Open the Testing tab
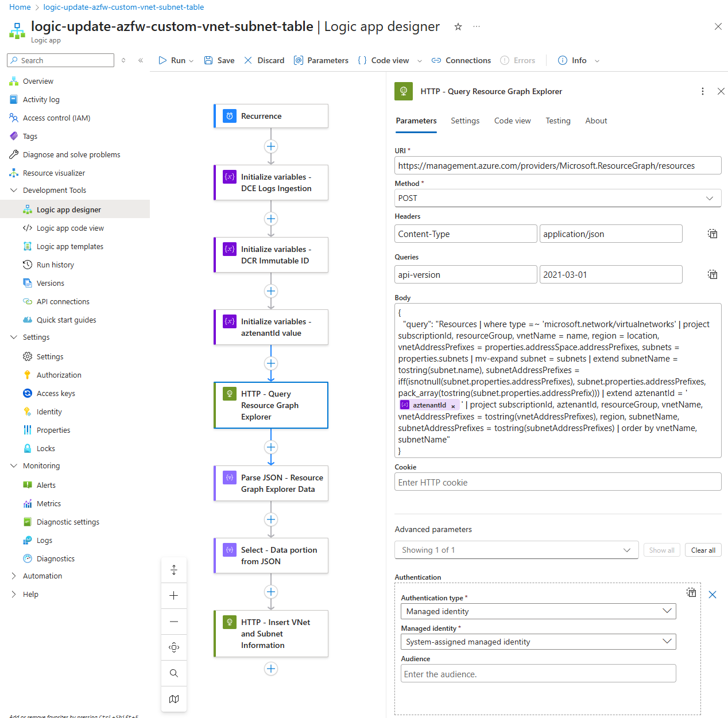Image resolution: width=728 pixels, height=718 pixels. [x=557, y=121]
